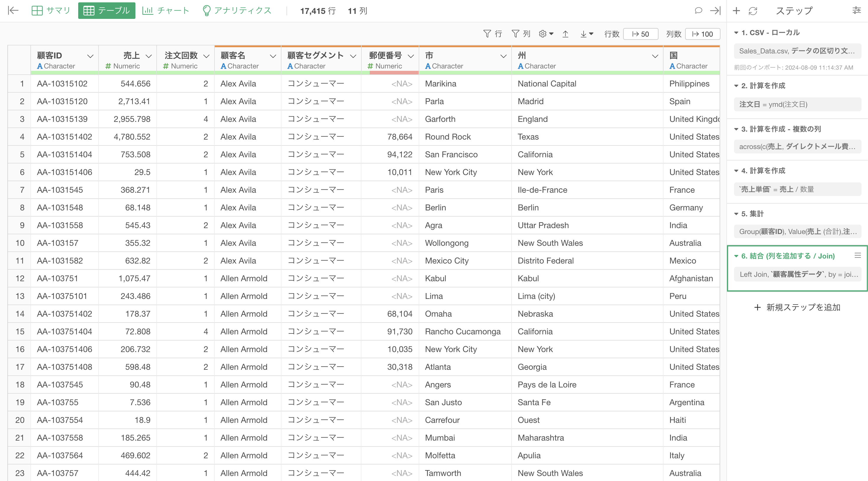The height and width of the screenshot is (481, 868).
Task: Select the Uttar Pradesh cell
Action: 587,225
